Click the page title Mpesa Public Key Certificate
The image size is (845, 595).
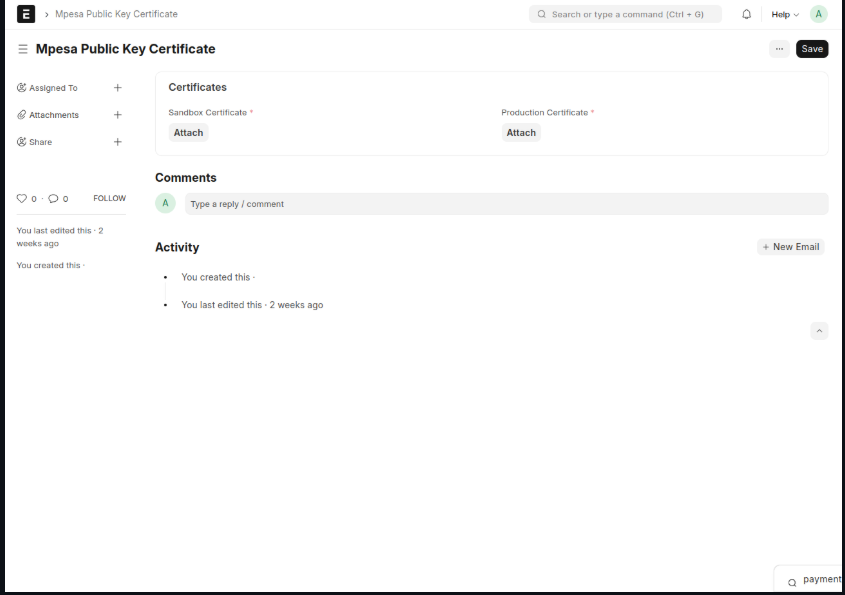pos(126,49)
